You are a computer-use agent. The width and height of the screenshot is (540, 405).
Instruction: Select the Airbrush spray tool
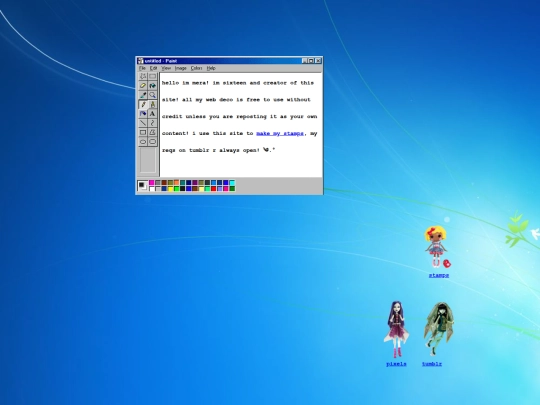click(x=143, y=113)
